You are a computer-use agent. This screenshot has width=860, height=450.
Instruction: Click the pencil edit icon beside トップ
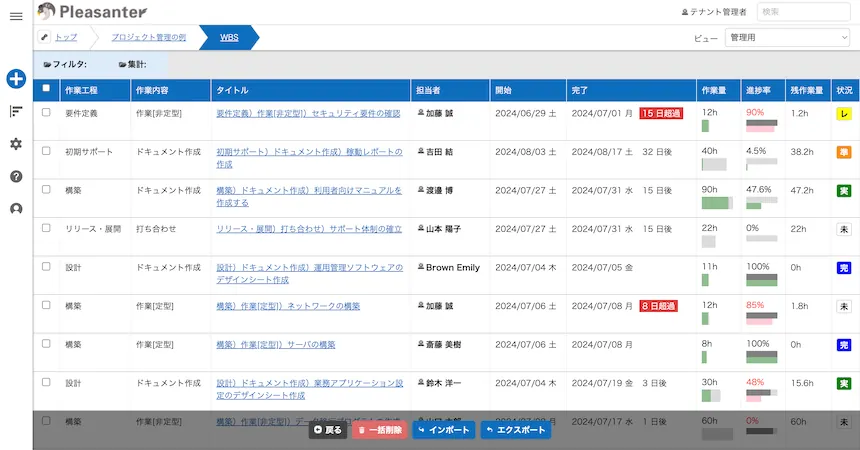point(44,37)
